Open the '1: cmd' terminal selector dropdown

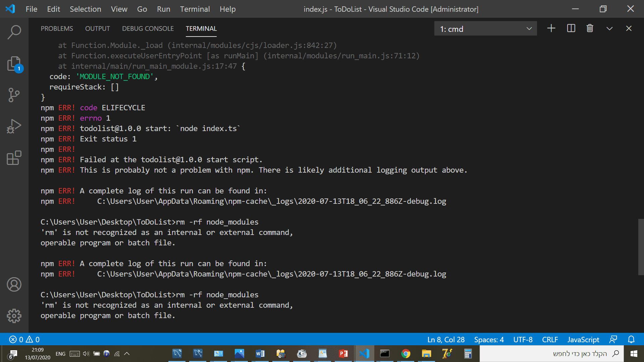point(485,29)
